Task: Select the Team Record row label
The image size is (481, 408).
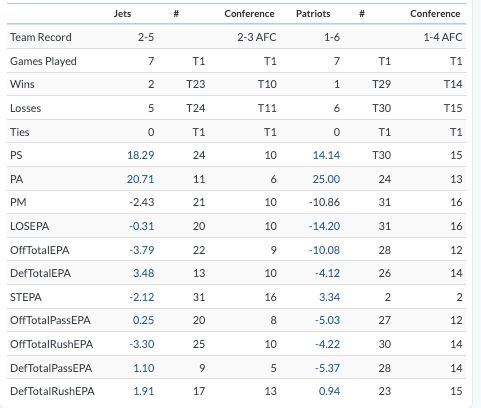Action: 41,37
